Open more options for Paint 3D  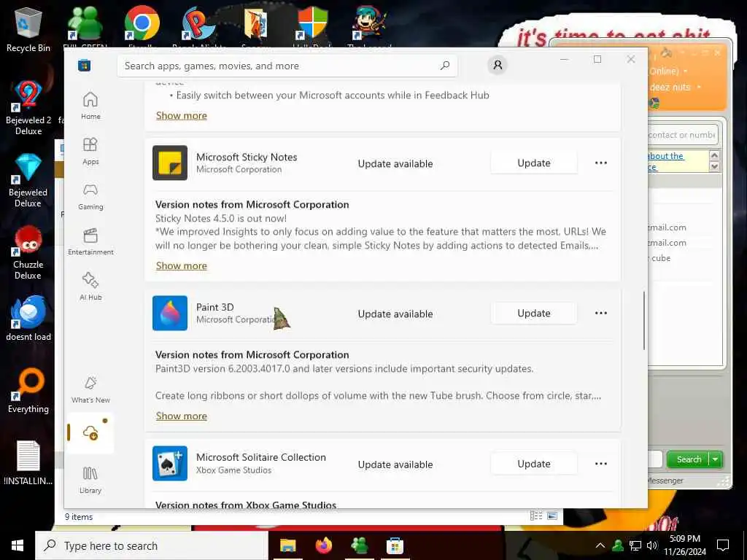601,313
